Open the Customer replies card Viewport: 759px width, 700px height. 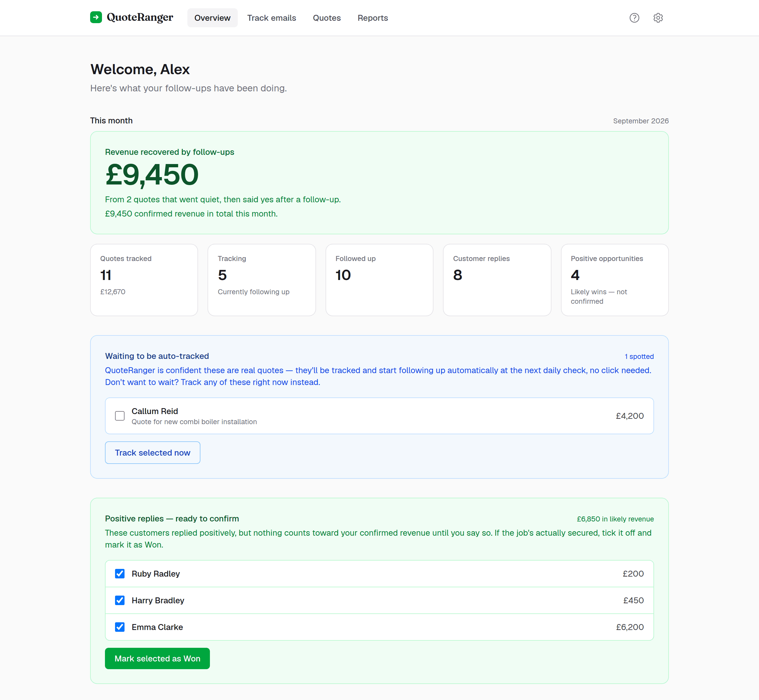point(497,280)
